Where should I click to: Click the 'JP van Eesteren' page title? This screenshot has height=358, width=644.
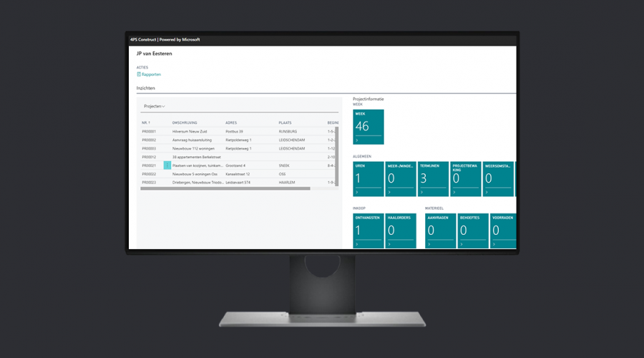[x=155, y=54]
